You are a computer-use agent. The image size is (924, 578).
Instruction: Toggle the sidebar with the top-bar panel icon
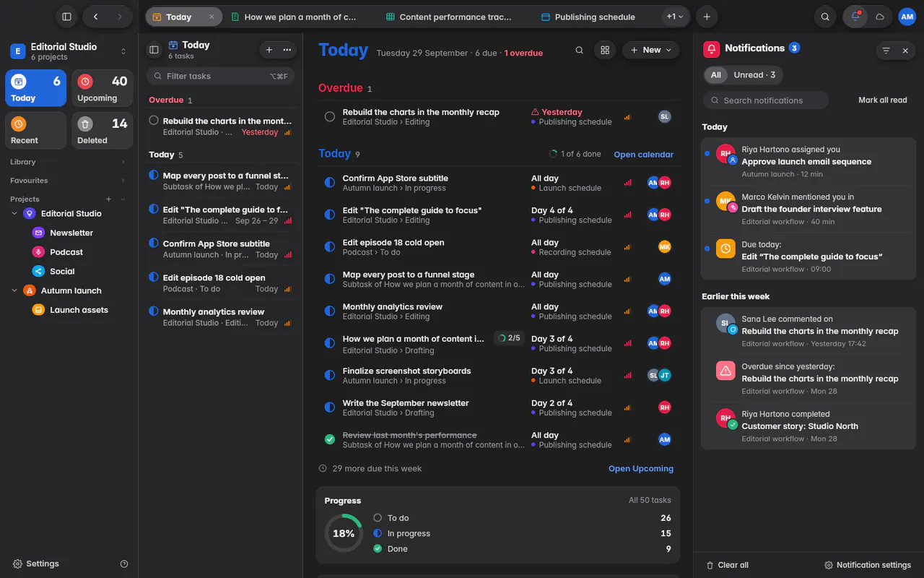tap(66, 17)
